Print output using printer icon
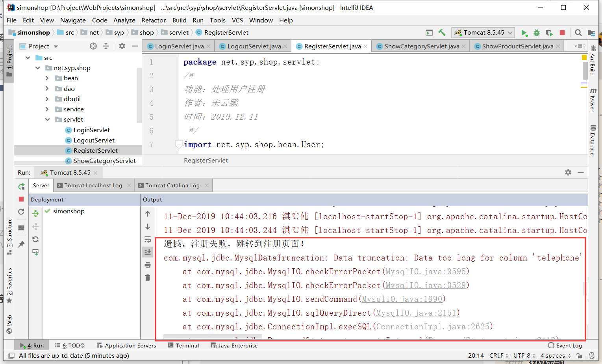Image resolution: width=602 pixels, height=364 pixels. [148, 265]
